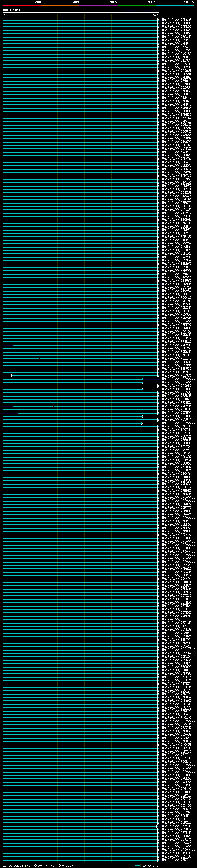This screenshot has height=868, width=197.
Task: Open hit UniRef100_P09189
Action: (x=177, y=54)
